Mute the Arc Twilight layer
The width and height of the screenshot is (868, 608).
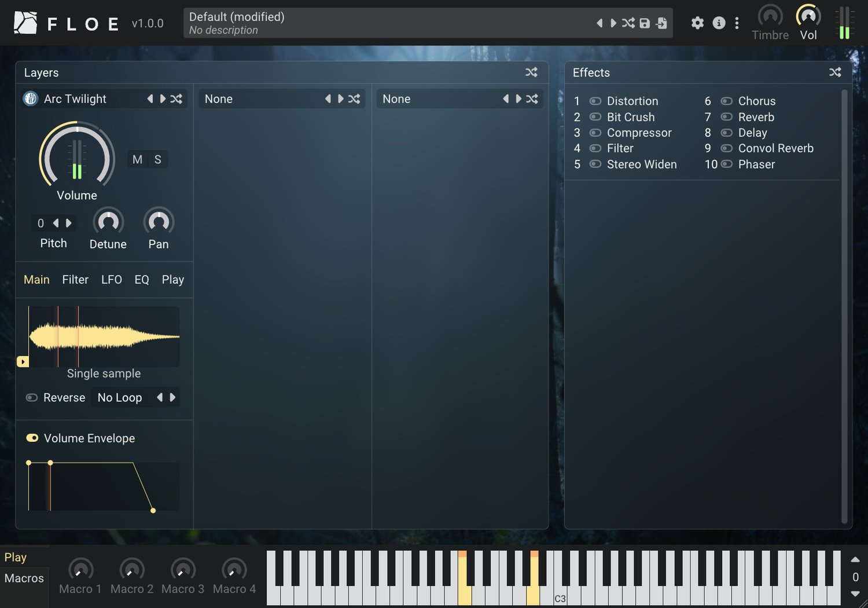click(x=137, y=160)
